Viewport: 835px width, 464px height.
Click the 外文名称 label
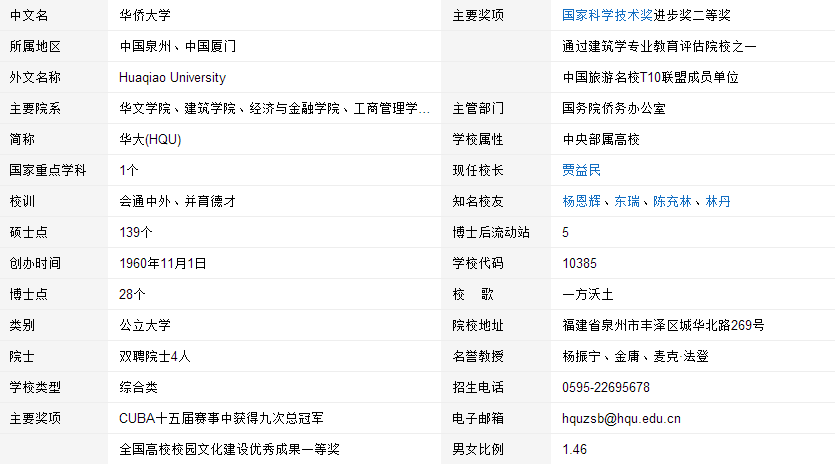coord(35,78)
